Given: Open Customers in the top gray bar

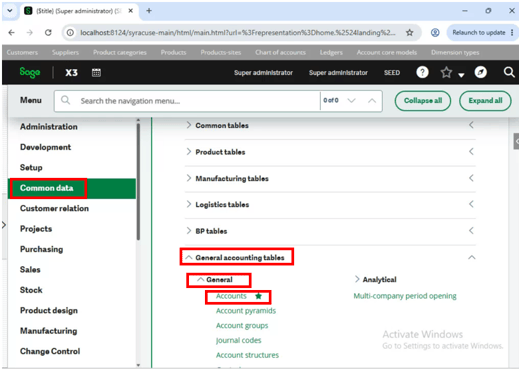Looking at the screenshot, I should [22, 52].
